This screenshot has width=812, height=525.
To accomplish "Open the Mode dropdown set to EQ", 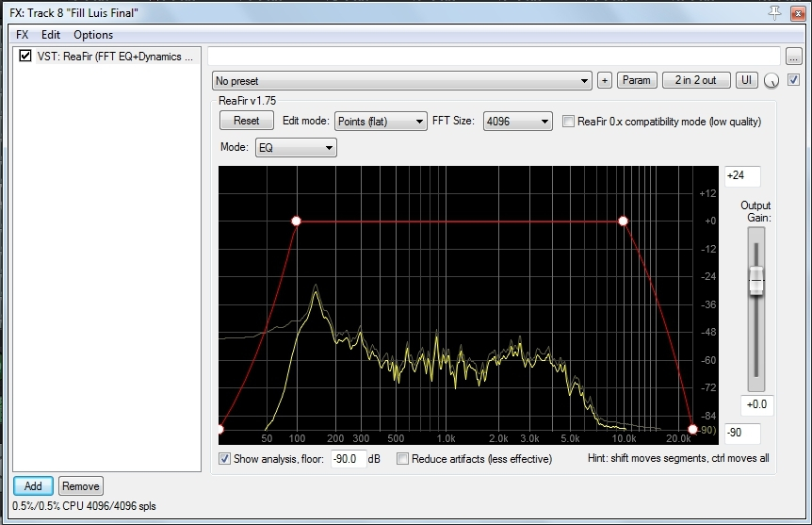I will [295, 148].
